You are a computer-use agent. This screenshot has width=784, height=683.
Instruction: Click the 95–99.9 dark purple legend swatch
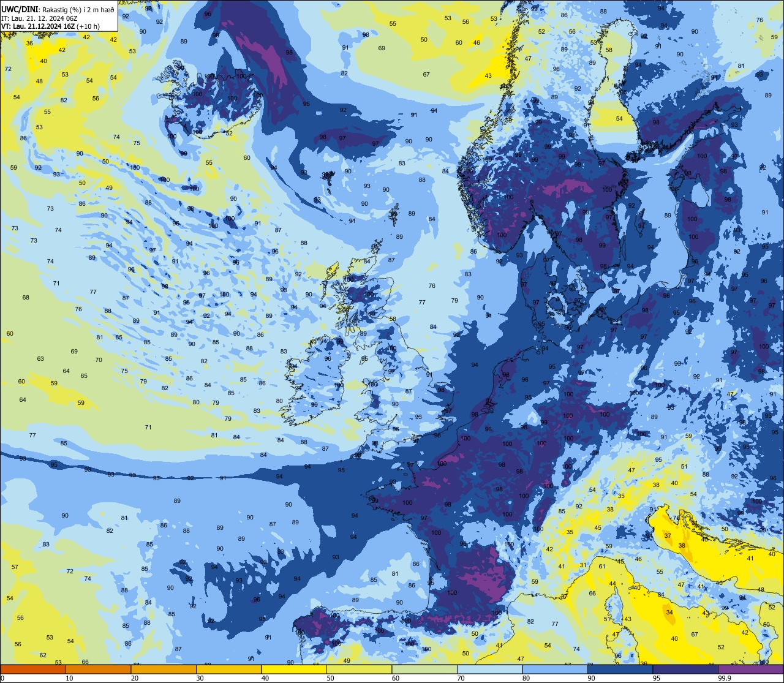[x=685, y=670]
